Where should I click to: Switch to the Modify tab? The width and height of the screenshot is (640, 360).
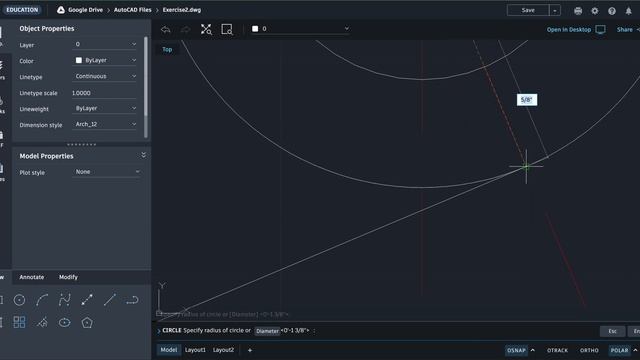tap(68, 277)
